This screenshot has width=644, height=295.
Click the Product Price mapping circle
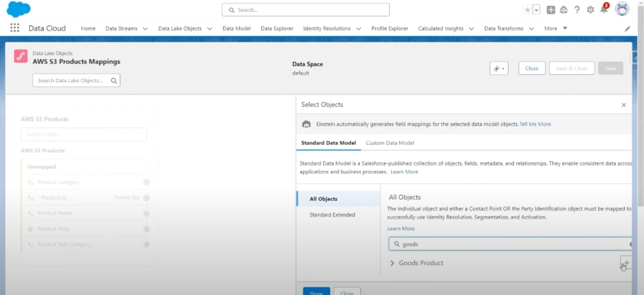(x=147, y=229)
